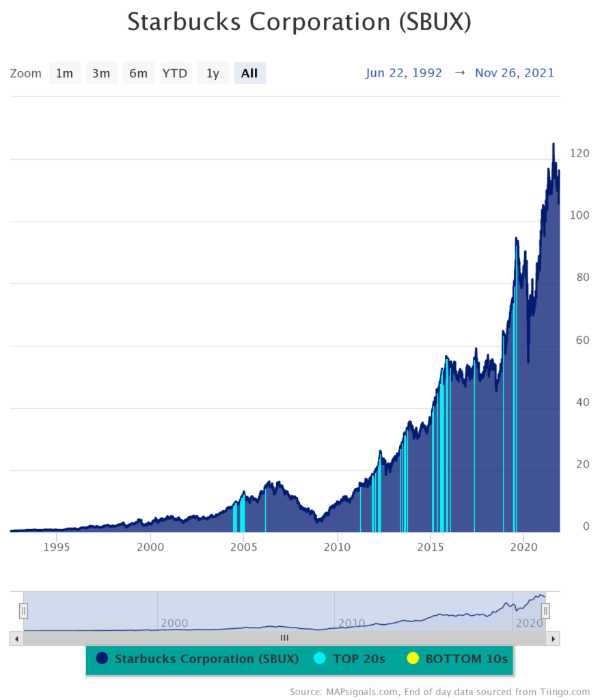Hide the BOTTOM 10s legend series
Viewport: 600px width, 700px height.
point(458,659)
